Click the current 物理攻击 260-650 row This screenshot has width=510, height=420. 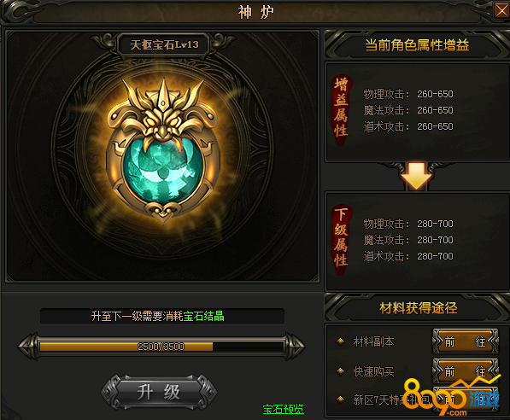tap(408, 94)
